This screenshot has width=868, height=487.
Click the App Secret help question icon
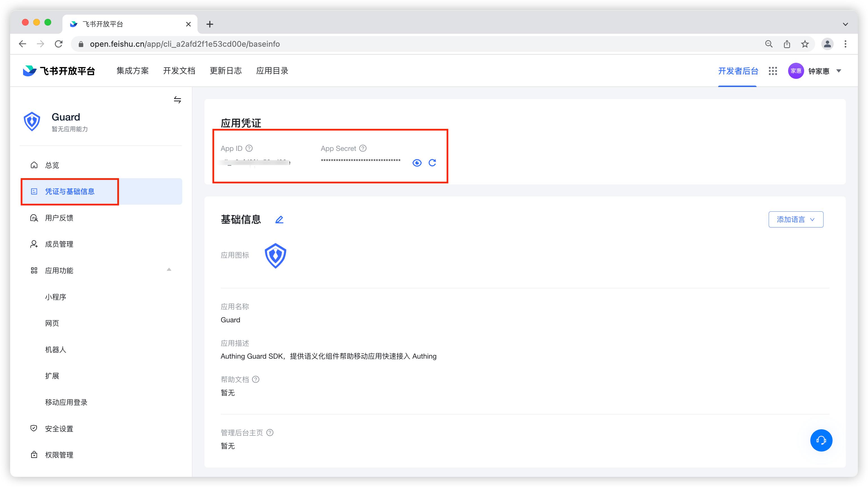363,148
